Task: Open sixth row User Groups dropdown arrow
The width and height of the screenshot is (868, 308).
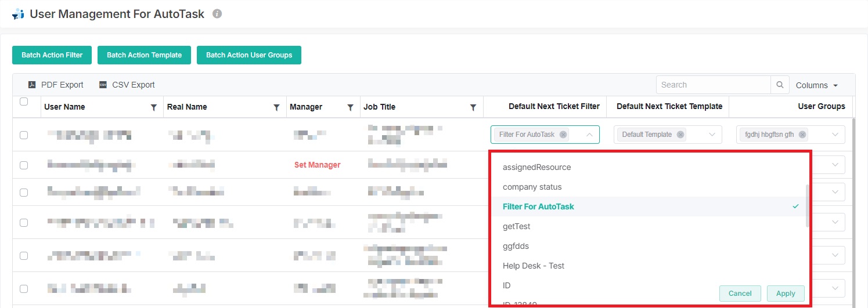Action: tap(835, 288)
